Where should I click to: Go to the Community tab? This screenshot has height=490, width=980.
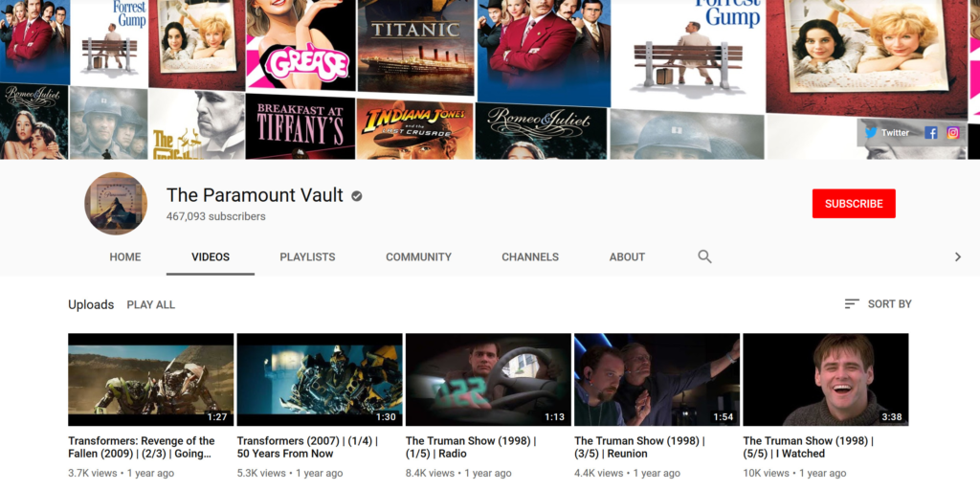pos(419,256)
